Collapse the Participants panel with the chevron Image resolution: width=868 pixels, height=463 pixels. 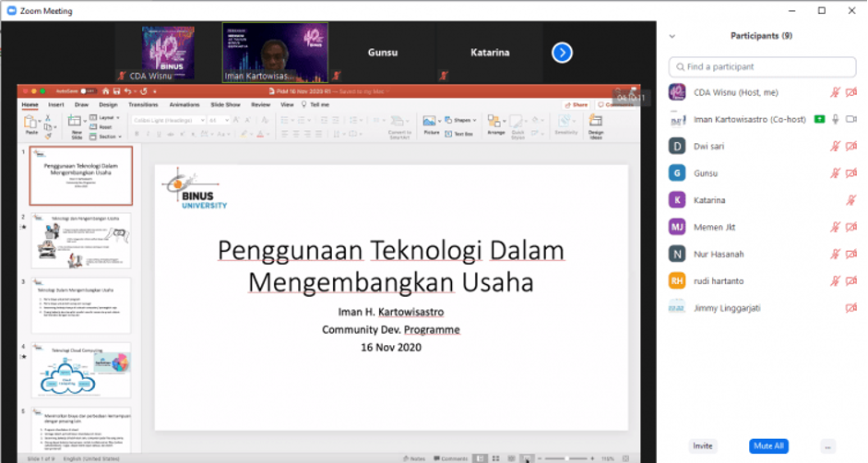672,36
